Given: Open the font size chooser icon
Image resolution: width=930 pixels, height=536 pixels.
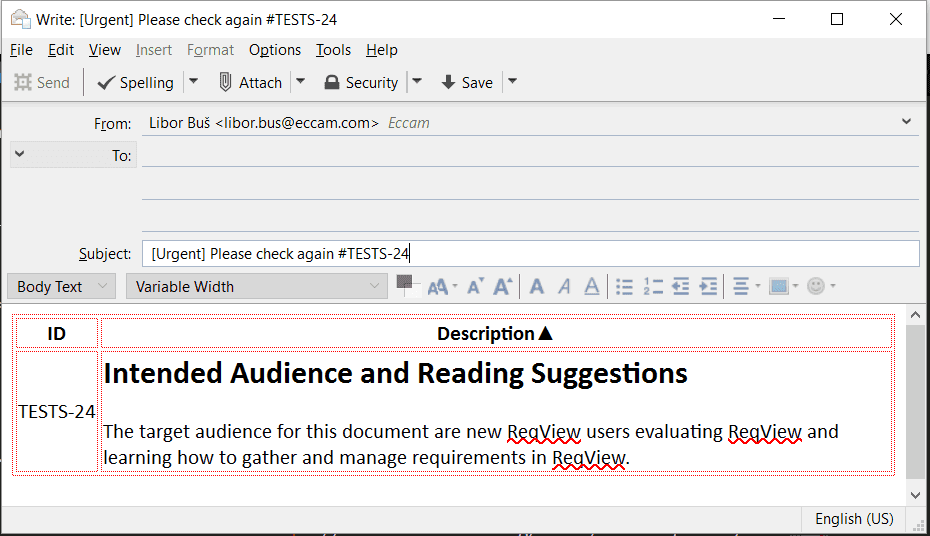Looking at the screenshot, I should click(442, 286).
